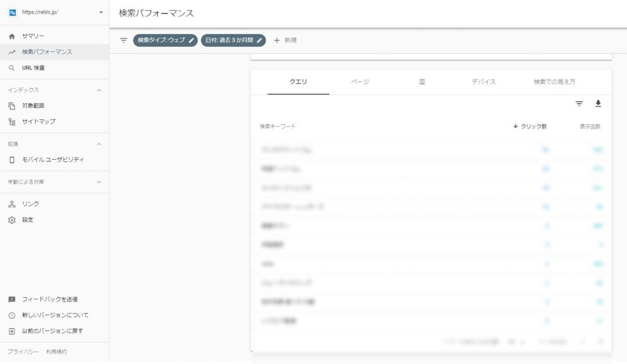This screenshot has width=627, height=364.
Task: Edit the 検索タイプ: ウェブ filter chip
Action: tap(165, 40)
